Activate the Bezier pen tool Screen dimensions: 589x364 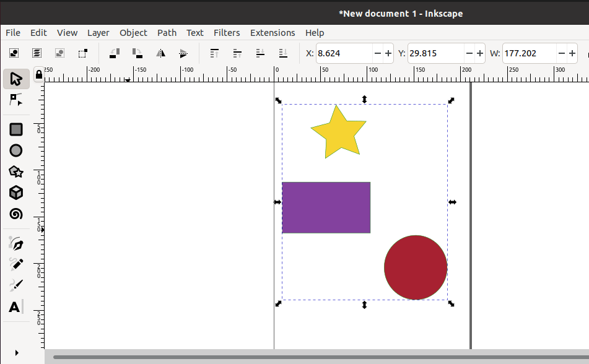tap(15, 243)
